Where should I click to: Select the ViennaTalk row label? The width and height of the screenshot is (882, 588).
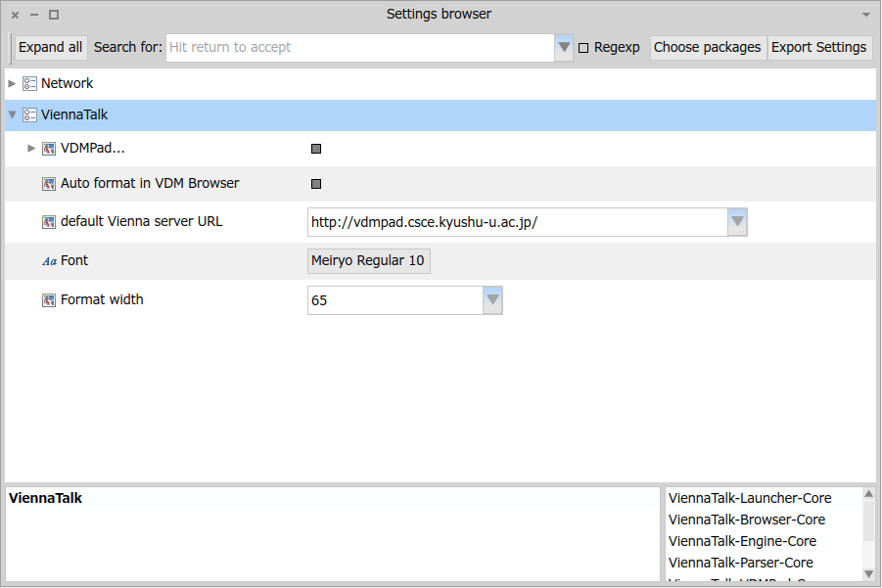click(x=74, y=114)
